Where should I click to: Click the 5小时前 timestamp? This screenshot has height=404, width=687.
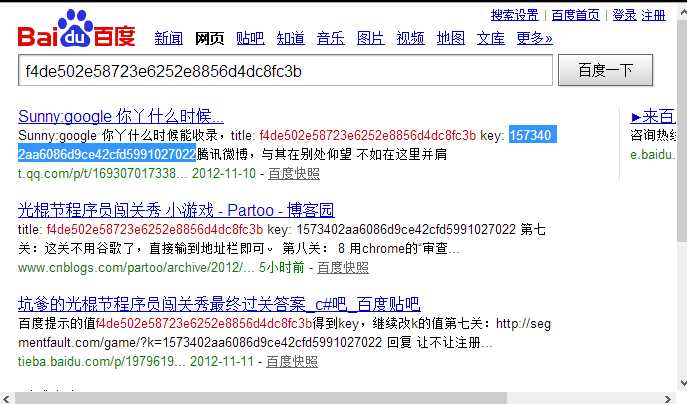click(281, 267)
